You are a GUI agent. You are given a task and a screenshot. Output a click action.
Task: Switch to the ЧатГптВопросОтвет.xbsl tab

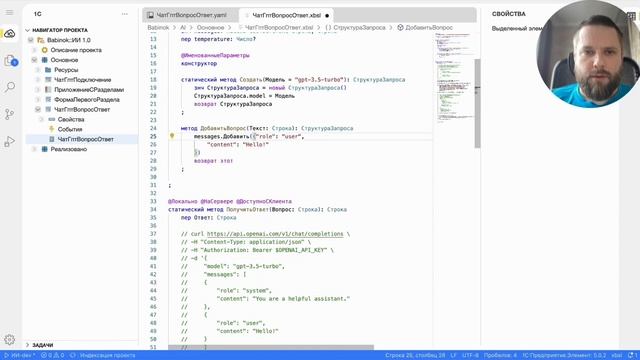click(286, 15)
